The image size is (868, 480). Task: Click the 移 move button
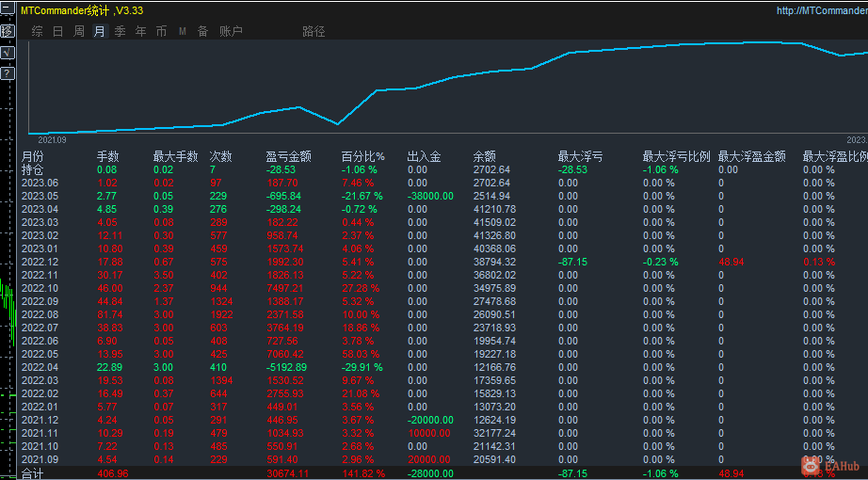(7, 31)
